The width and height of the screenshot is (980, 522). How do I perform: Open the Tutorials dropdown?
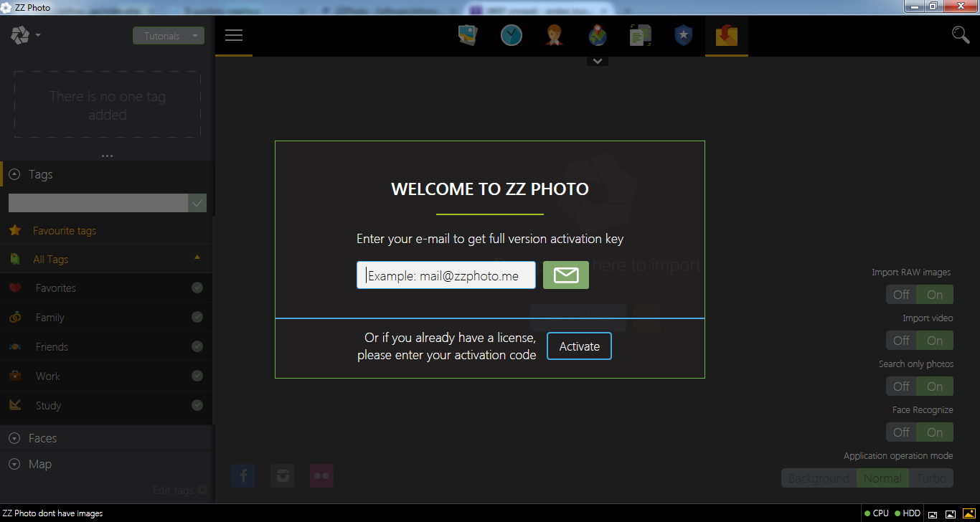(169, 36)
